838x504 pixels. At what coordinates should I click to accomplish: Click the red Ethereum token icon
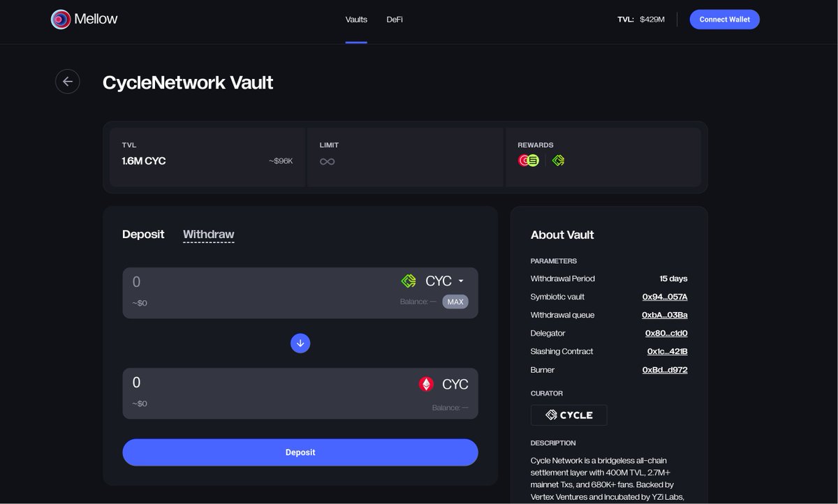click(426, 383)
